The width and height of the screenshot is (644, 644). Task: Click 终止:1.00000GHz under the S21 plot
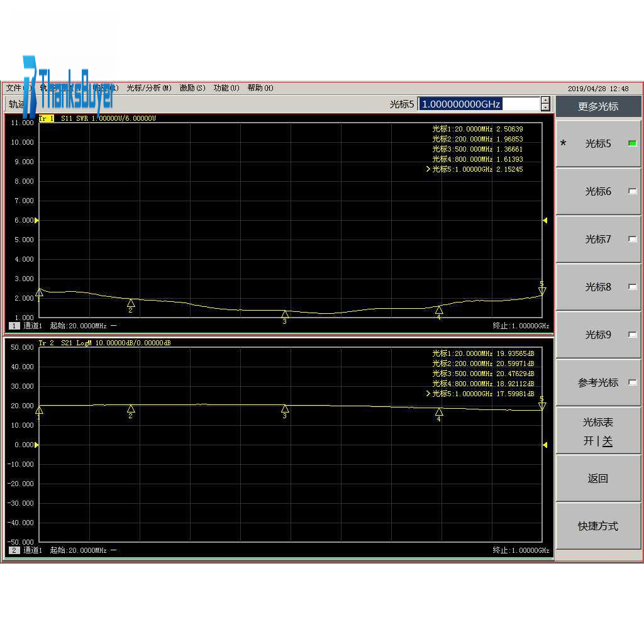click(521, 550)
